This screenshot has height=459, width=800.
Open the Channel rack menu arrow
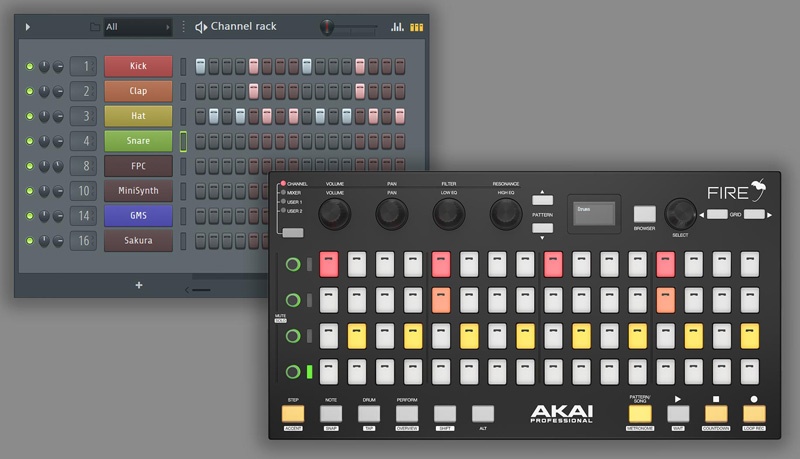[x=28, y=27]
